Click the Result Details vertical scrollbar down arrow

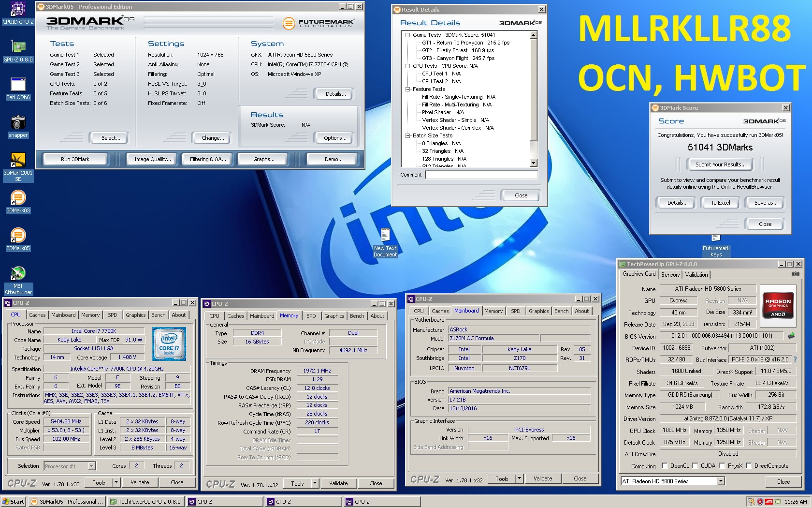(534, 163)
